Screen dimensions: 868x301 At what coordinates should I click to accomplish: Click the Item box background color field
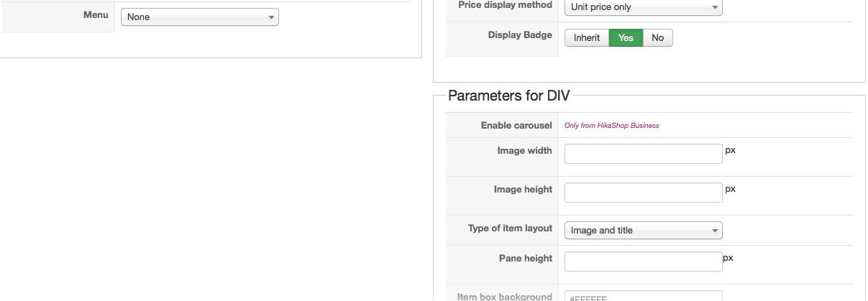pos(643,297)
